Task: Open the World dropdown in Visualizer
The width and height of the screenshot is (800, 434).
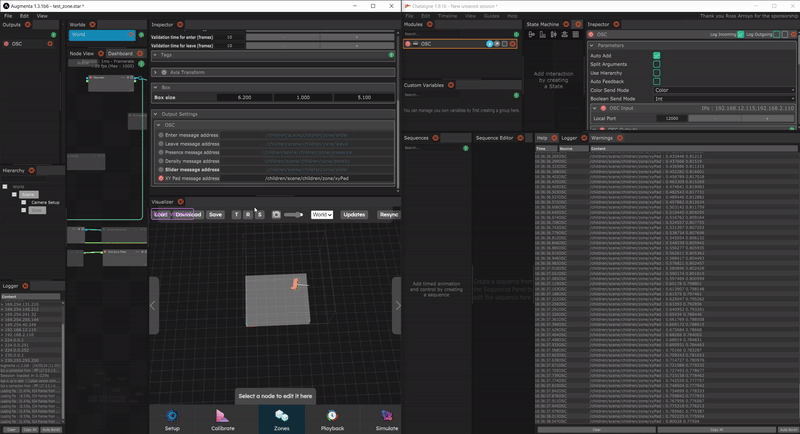Action: (x=322, y=214)
